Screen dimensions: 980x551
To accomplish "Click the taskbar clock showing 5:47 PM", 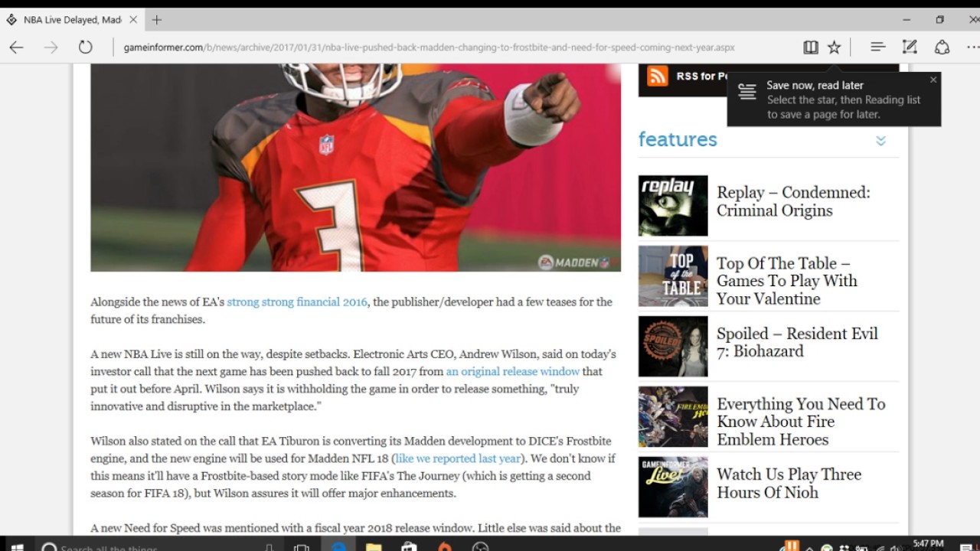I will [x=928, y=544].
